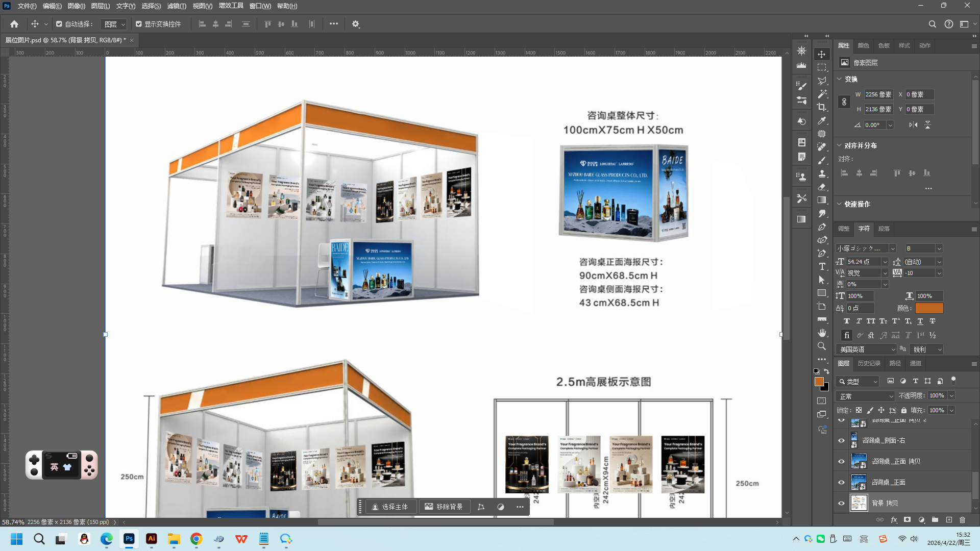
Task: Select the Eraser tool
Action: 822,187
